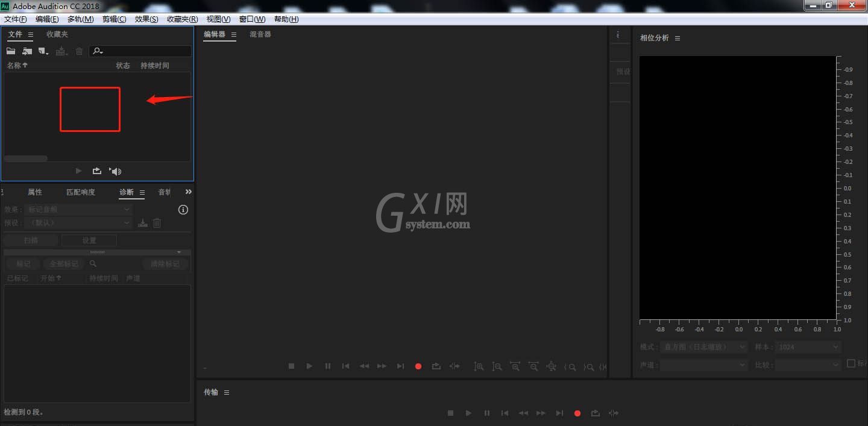
Task: Open the 编辑器 panel menu icon
Action: [x=234, y=34]
